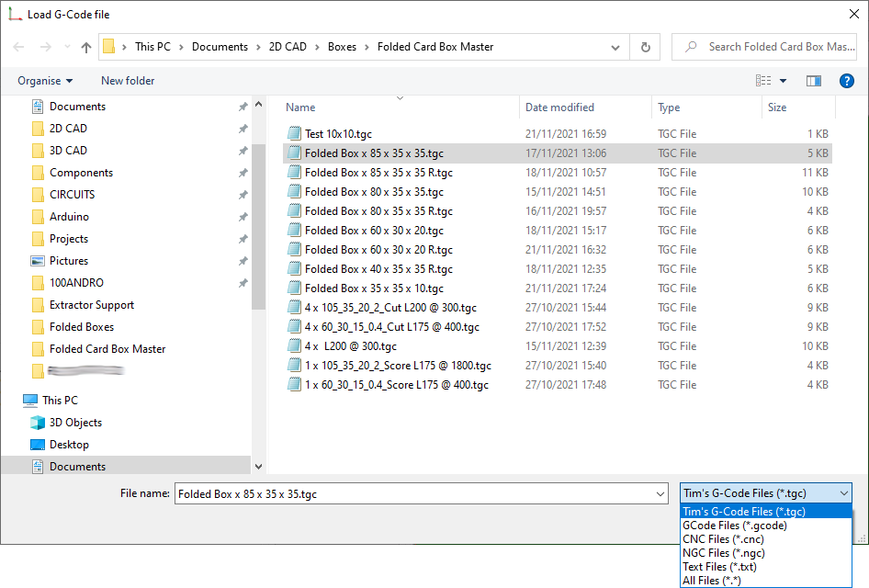Toggle the preview pane
Image resolution: width=869 pixels, height=588 pixels.
tap(813, 81)
